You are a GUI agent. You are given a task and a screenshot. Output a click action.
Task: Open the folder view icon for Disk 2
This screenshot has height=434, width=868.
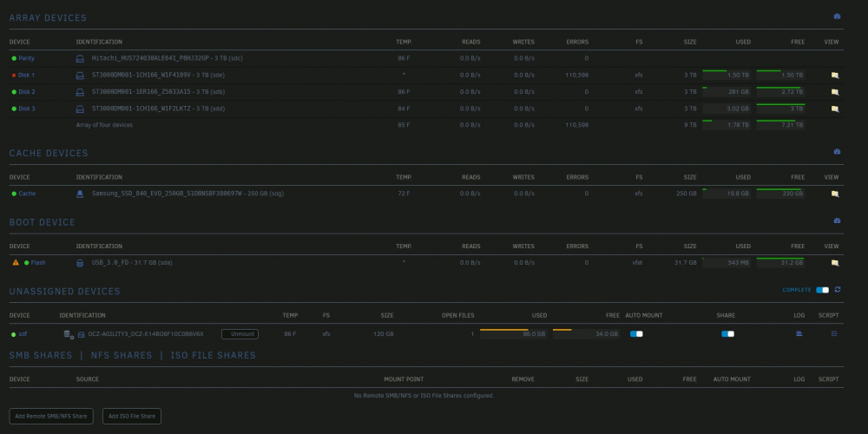(835, 93)
